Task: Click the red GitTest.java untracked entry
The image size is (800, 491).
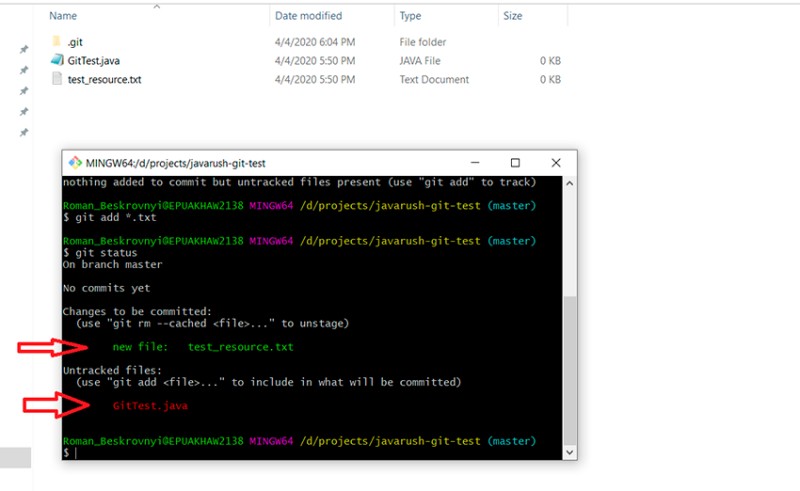Action: 150,406
